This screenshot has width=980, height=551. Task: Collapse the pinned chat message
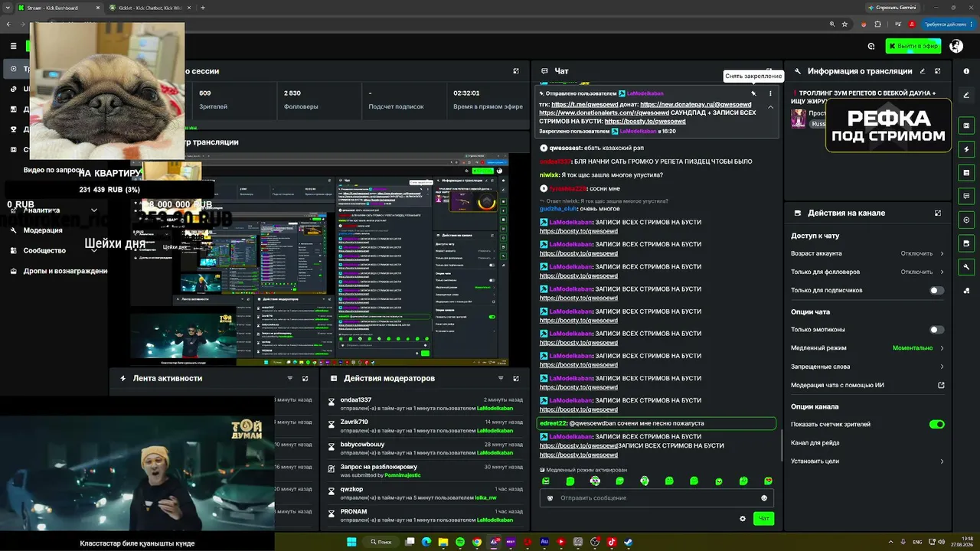tap(770, 107)
